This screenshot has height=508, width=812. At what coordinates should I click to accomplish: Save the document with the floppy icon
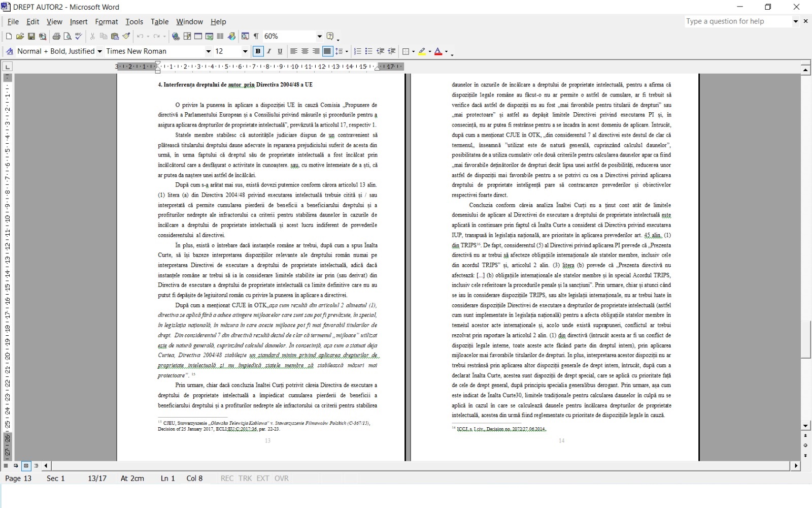[x=31, y=37]
